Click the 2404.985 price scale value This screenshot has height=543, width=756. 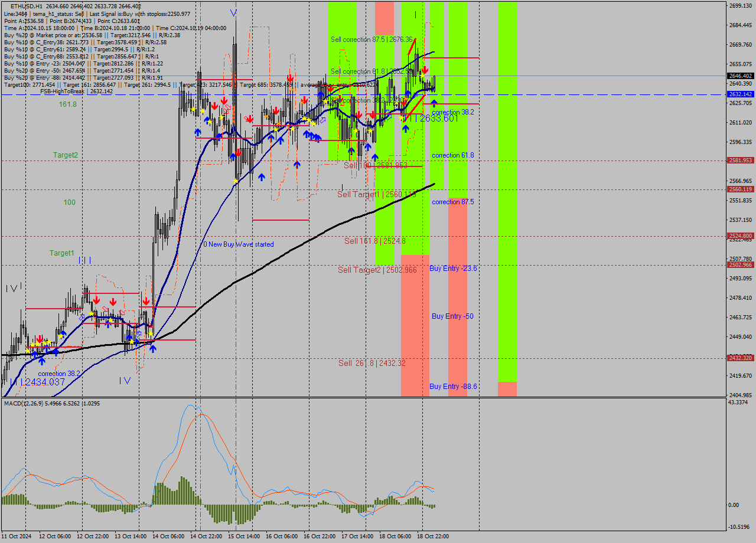pyautogui.click(x=741, y=395)
